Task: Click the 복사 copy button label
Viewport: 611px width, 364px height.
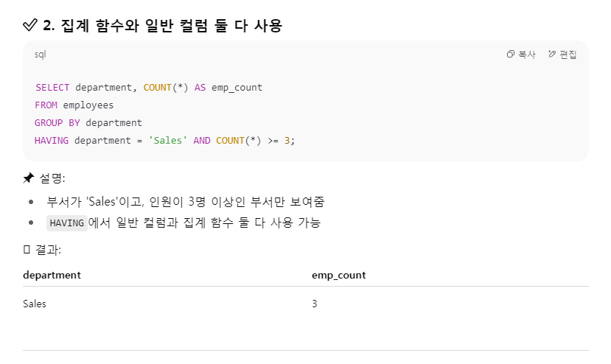Action: coord(527,55)
